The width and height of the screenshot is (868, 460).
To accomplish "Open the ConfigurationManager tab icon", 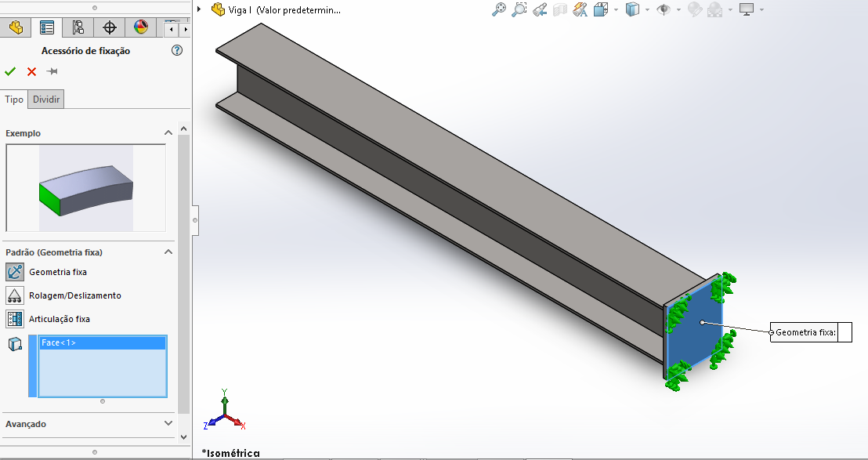I will click(x=78, y=27).
